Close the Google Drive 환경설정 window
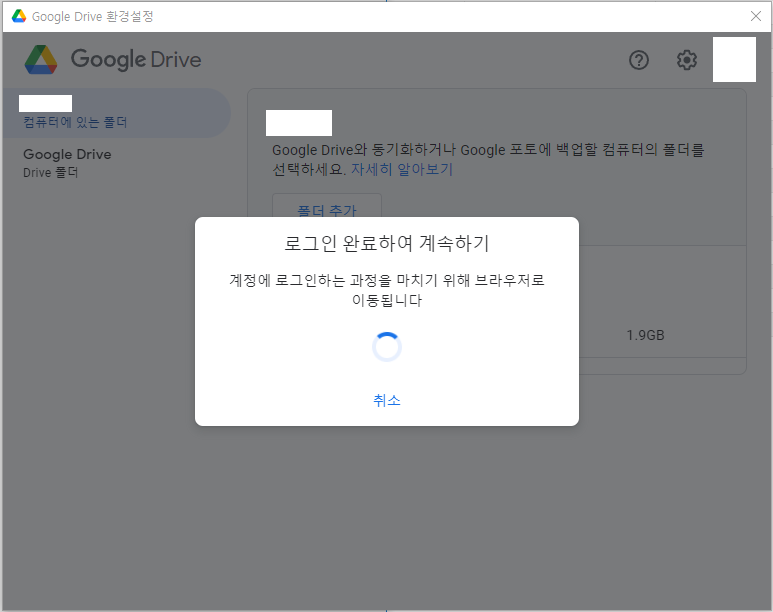The image size is (773, 612). 755,16
